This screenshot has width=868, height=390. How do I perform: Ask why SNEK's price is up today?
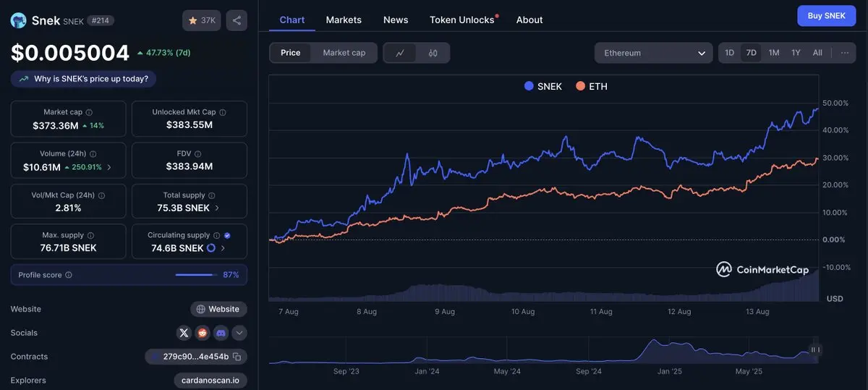pos(83,79)
